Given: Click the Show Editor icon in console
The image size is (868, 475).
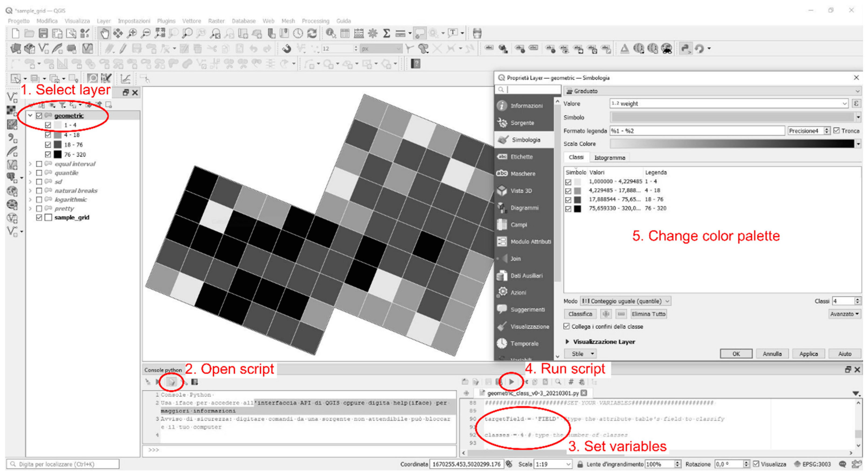Looking at the screenshot, I should (171, 382).
